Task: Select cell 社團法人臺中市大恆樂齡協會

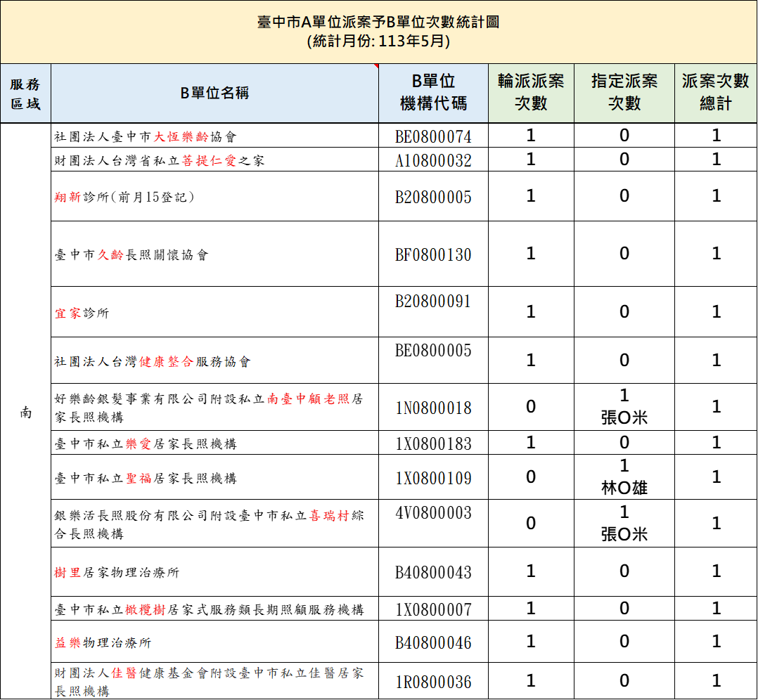Action: click(214, 136)
